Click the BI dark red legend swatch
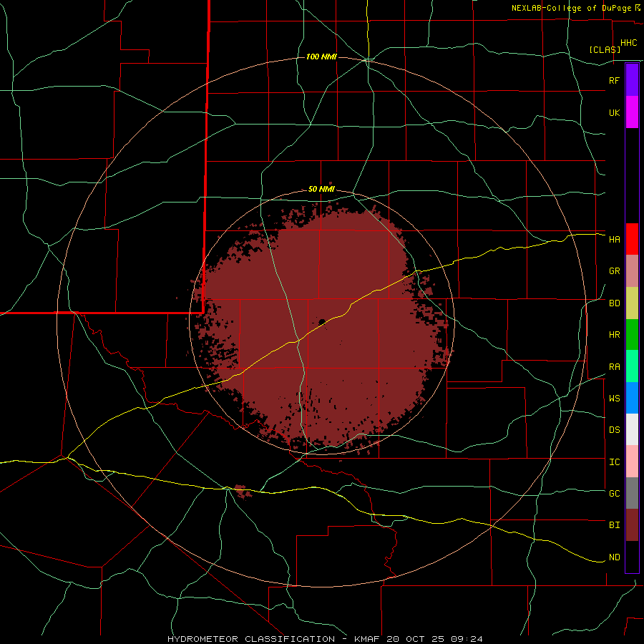 (x=632, y=525)
